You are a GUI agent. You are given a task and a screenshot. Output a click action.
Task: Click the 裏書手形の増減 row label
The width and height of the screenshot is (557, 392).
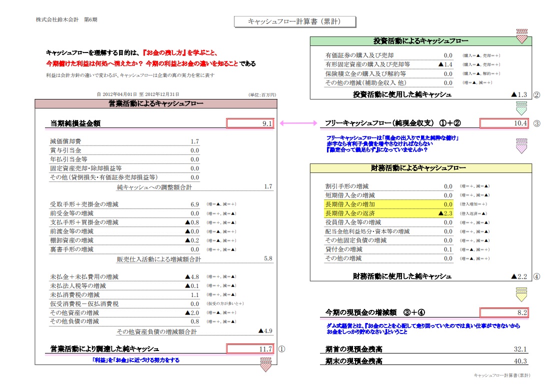72,249
